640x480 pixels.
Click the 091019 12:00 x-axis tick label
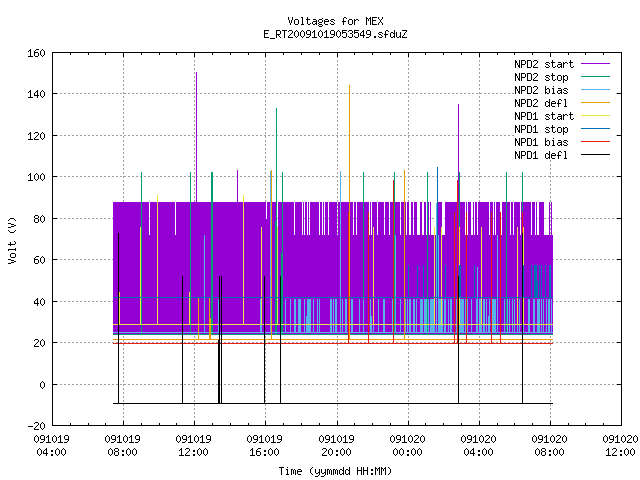tap(193, 445)
